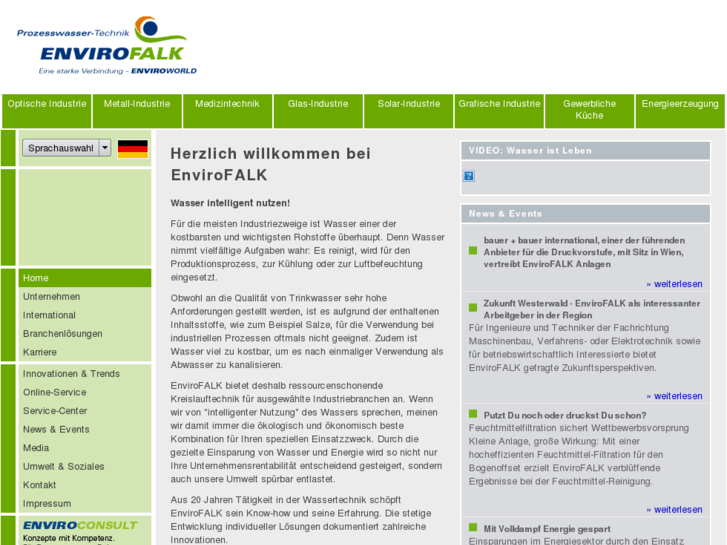Open the bauer + bauer international headline

coord(584,252)
